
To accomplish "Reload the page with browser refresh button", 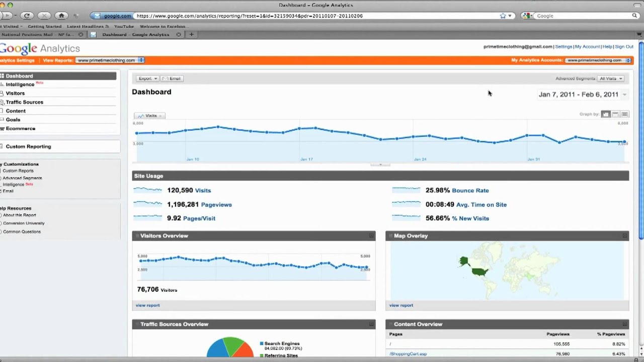I will click(27, 16).
